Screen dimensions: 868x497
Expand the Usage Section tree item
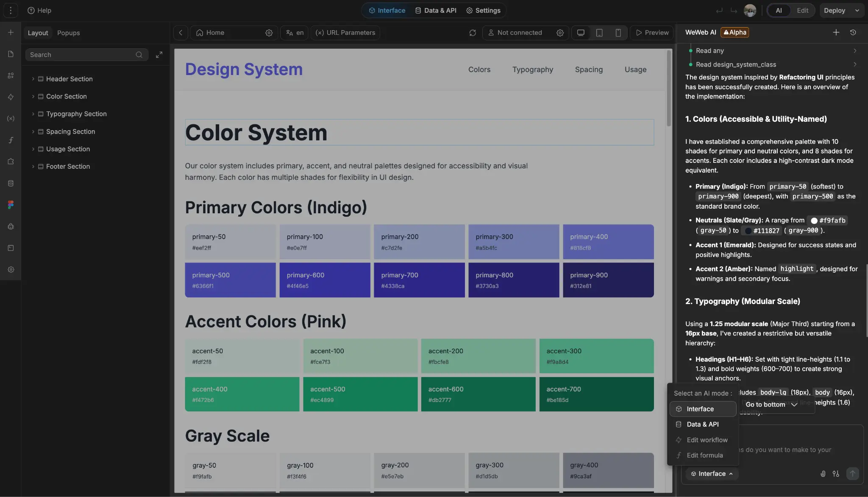(x=33, y=149)
